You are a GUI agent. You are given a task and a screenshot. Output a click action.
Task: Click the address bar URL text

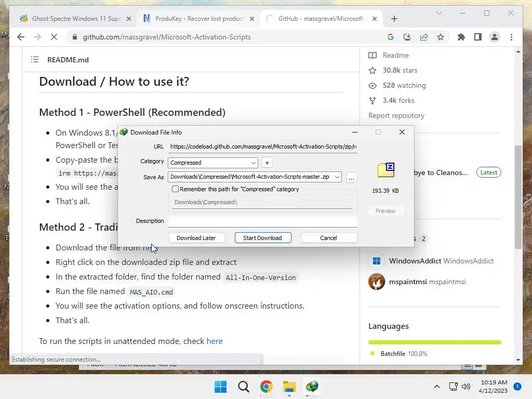click(167, 37)
